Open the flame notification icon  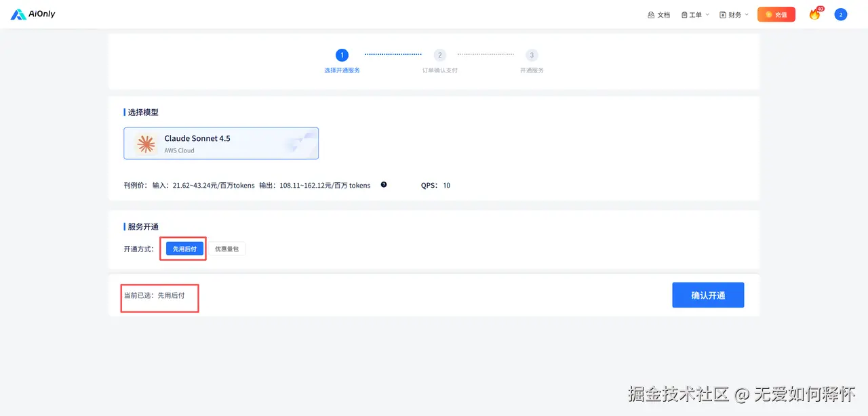(815, 14)
